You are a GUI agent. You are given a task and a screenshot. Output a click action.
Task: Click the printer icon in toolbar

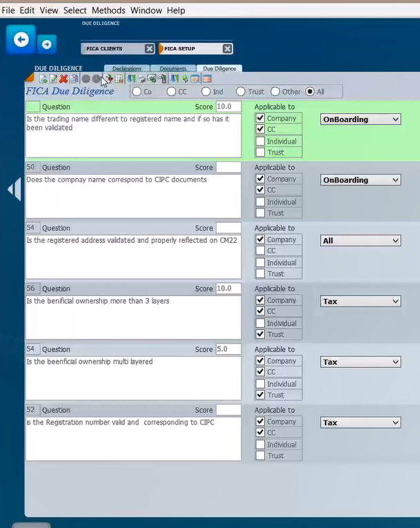141,79
